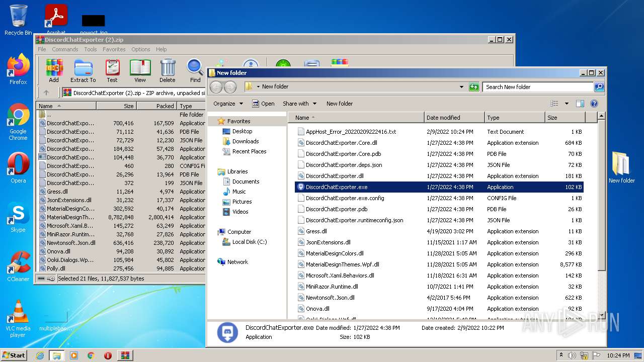Click the Explorer search magnifier icon

point(599,87)
